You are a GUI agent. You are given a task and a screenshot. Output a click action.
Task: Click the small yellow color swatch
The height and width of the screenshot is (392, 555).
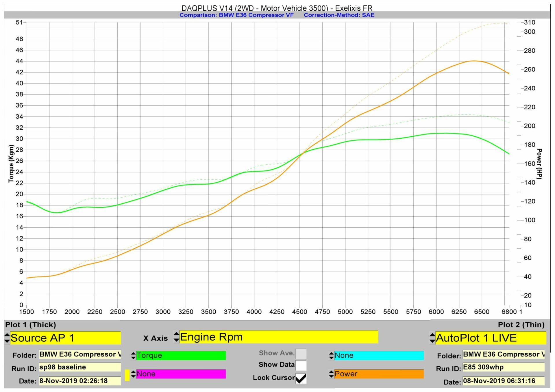pos(127,375)
